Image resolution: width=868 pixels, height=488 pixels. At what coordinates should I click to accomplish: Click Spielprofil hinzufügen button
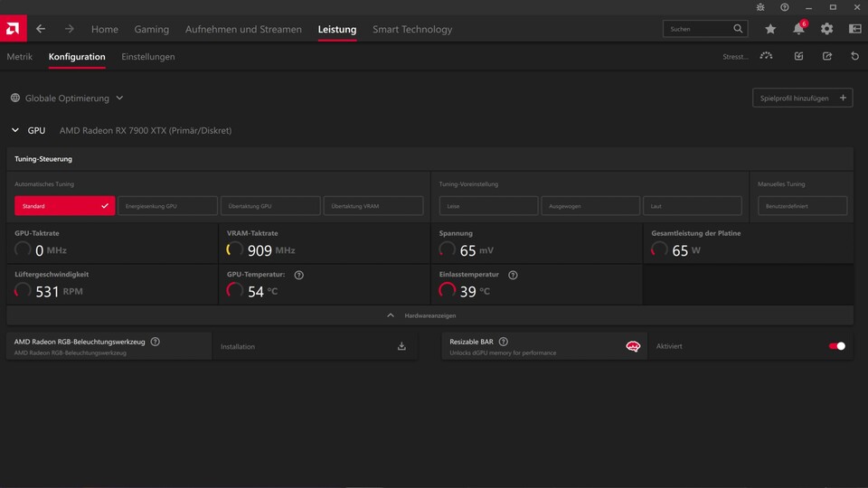point(802,98)
